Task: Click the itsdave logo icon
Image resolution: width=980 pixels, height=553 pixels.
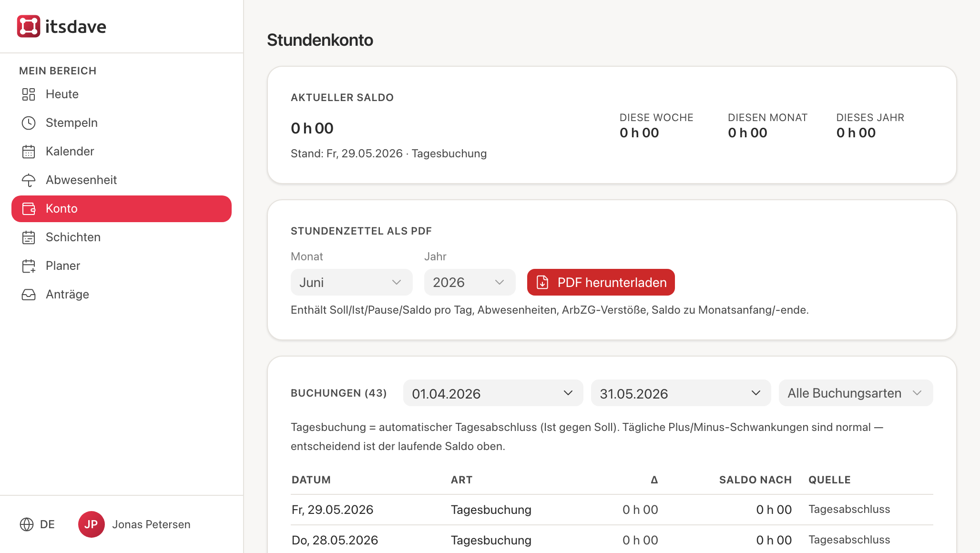Action: (x=29, y=26)
